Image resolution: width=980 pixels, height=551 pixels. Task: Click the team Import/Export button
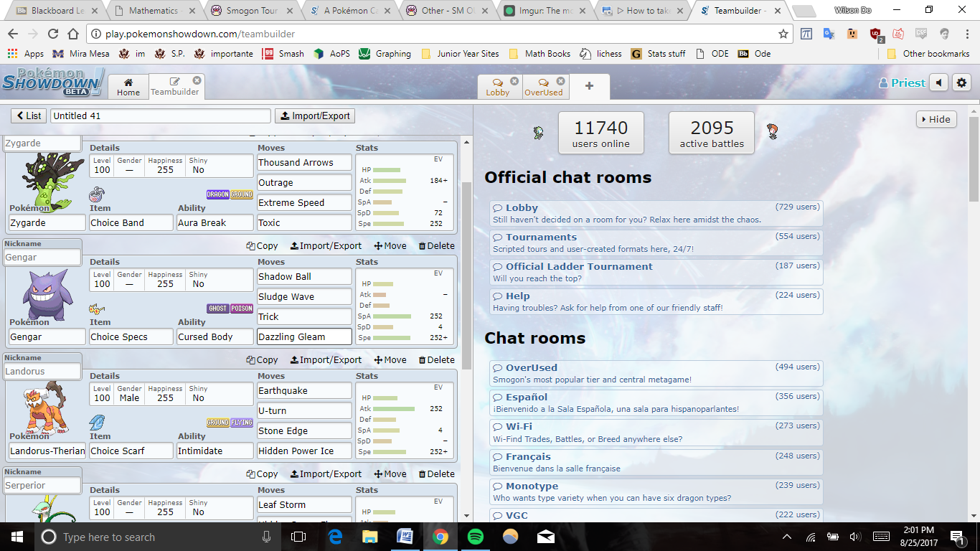point(315,116)
